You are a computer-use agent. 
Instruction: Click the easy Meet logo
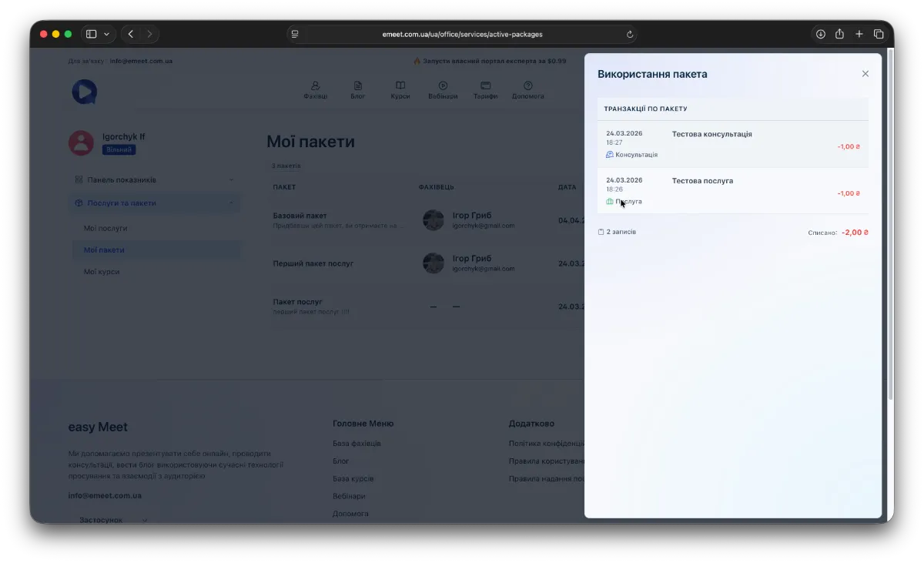84,92
